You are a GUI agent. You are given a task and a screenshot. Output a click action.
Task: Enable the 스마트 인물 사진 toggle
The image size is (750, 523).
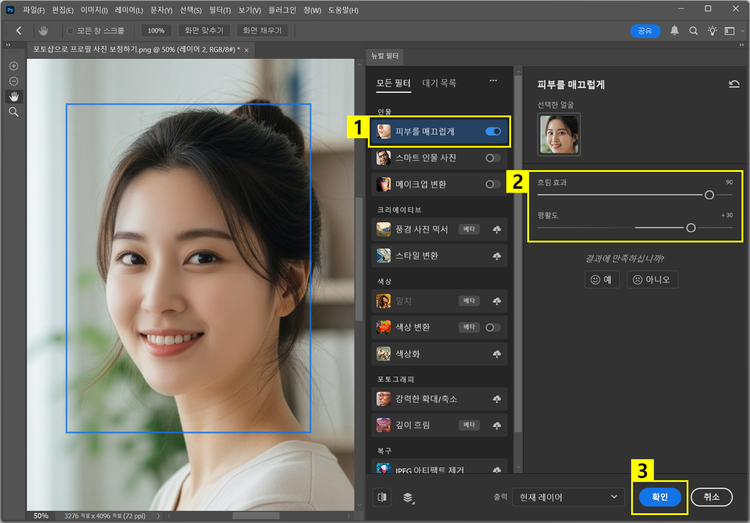(493, 158)
